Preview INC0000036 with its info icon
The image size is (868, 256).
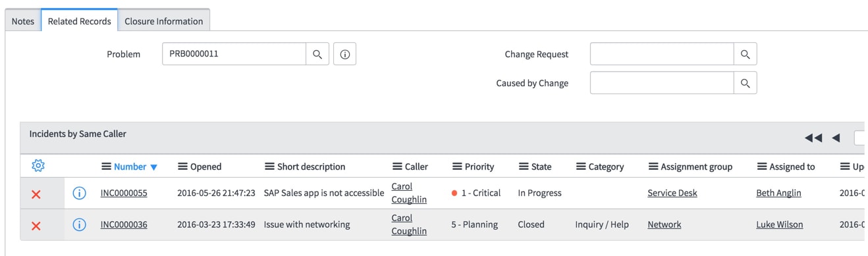pyautogui.click(x=79, y=225)
